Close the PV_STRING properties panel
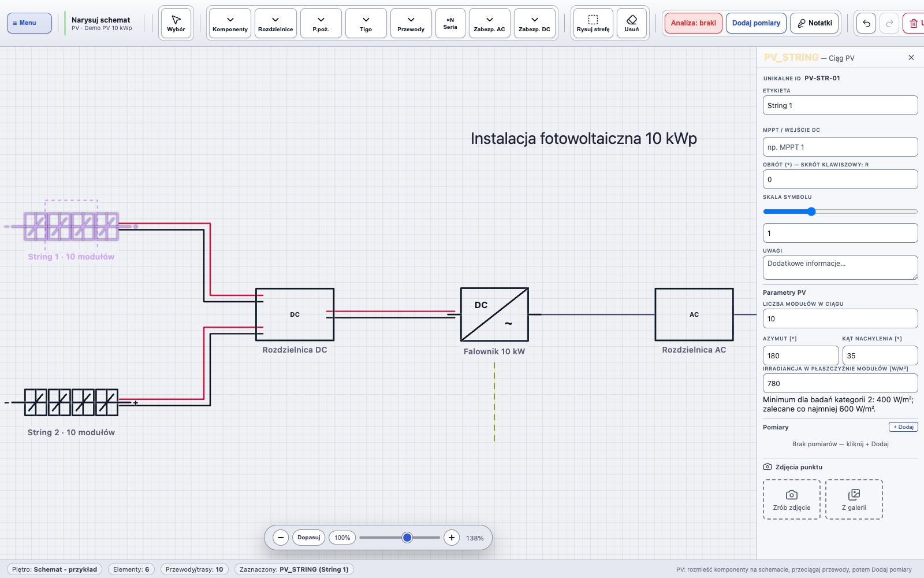 (911, 57)
